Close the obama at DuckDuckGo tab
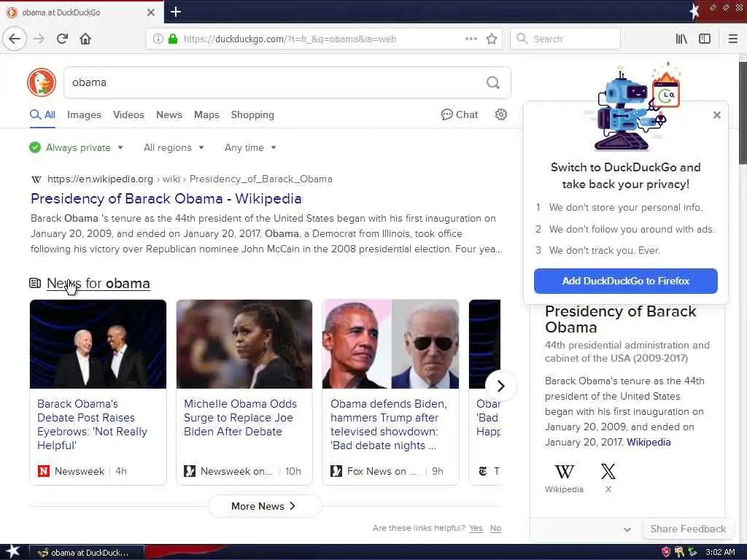The height and width of the screenshot is (560, 747). pos(151,12)
